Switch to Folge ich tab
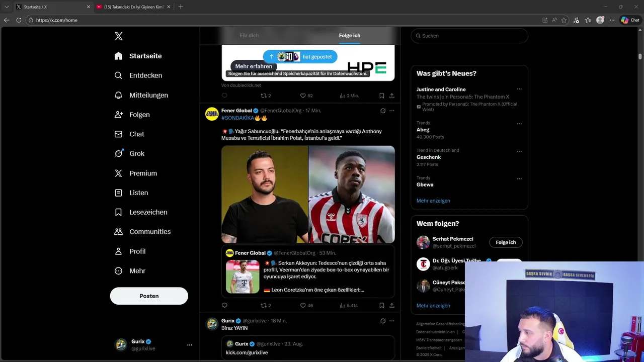The height and width of the screenshot is (362, 644). (350, 36)
